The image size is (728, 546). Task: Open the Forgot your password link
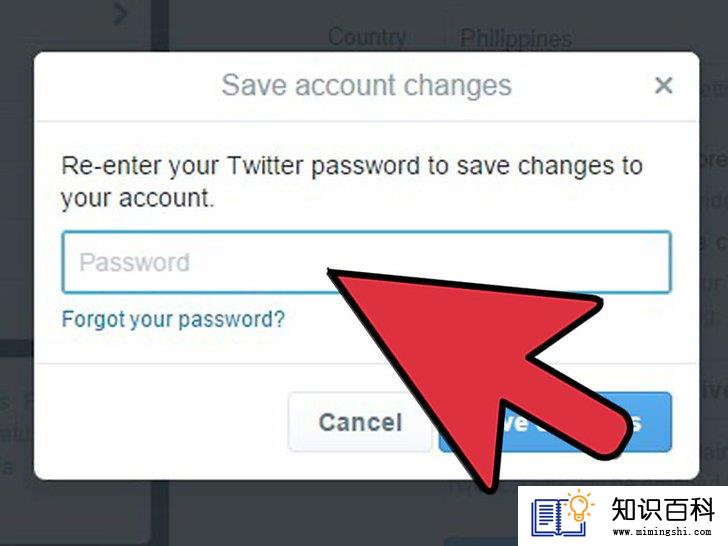173,319
